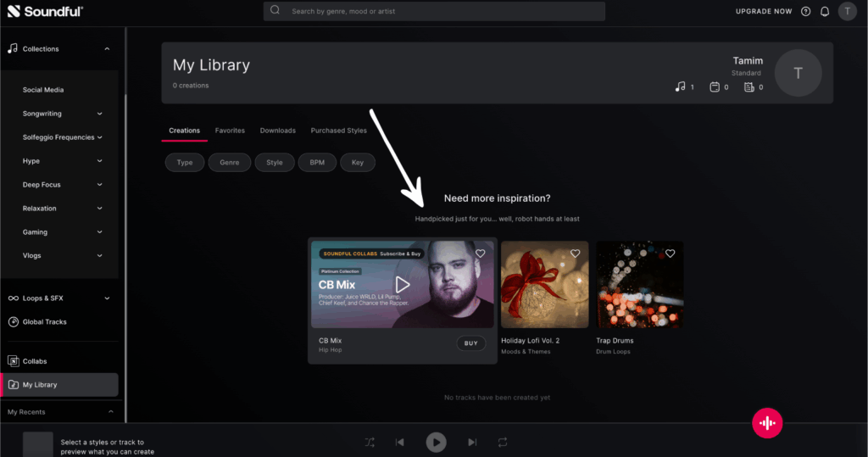Skip to next track in player
868x457 pixels.
click(472, 442)
